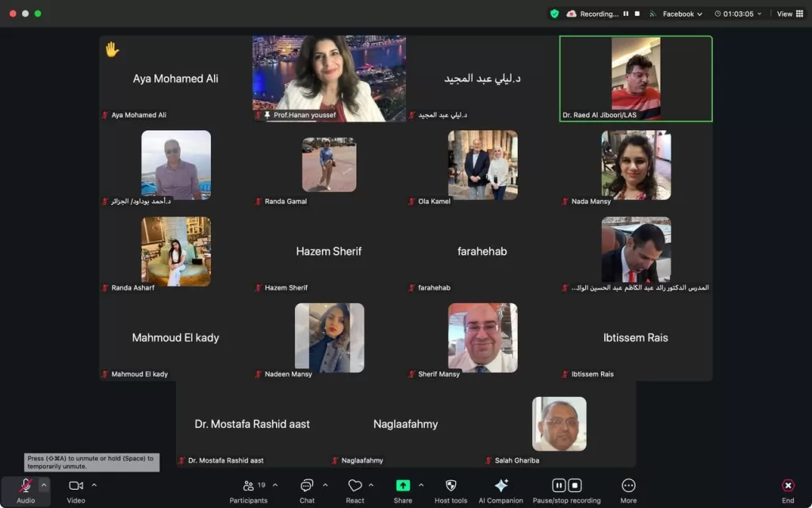The image size is (812, 508).
Task: Expand video options arrow next to Video
Action: 94,485
